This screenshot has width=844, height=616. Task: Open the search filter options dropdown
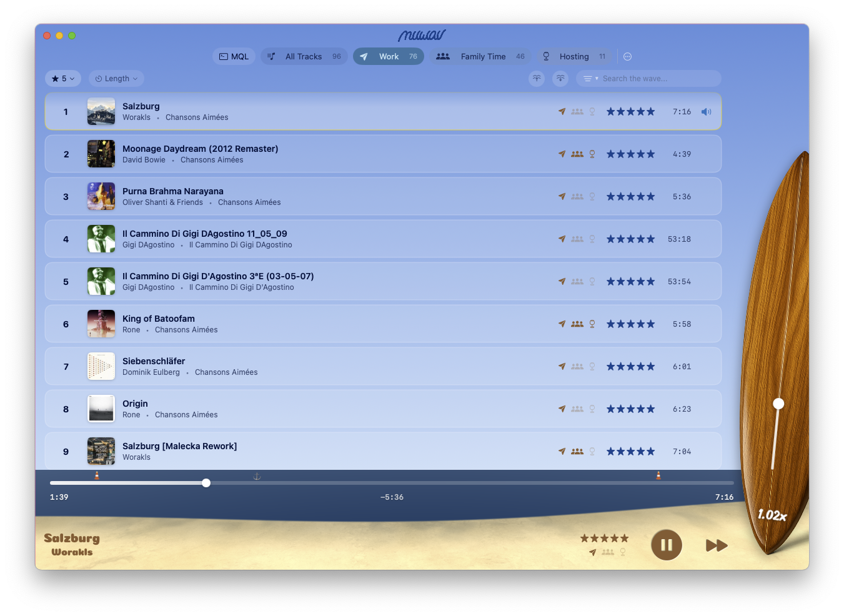tap(590, 79)
